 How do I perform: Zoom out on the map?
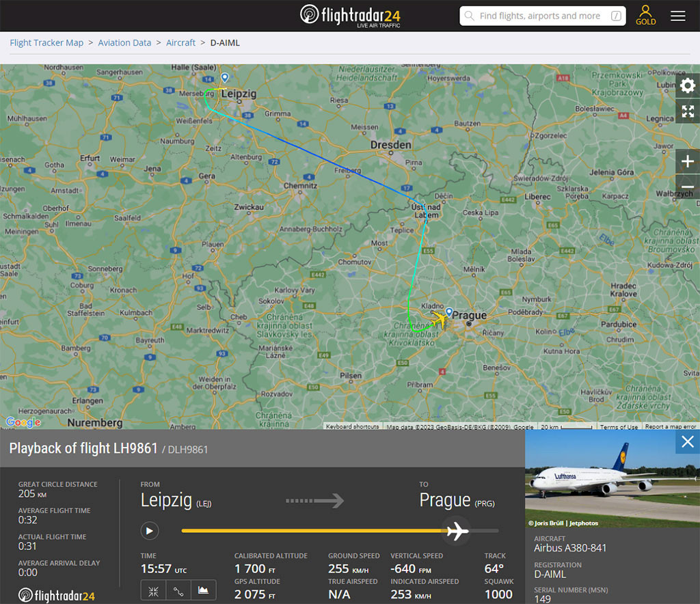click(687, 187)
